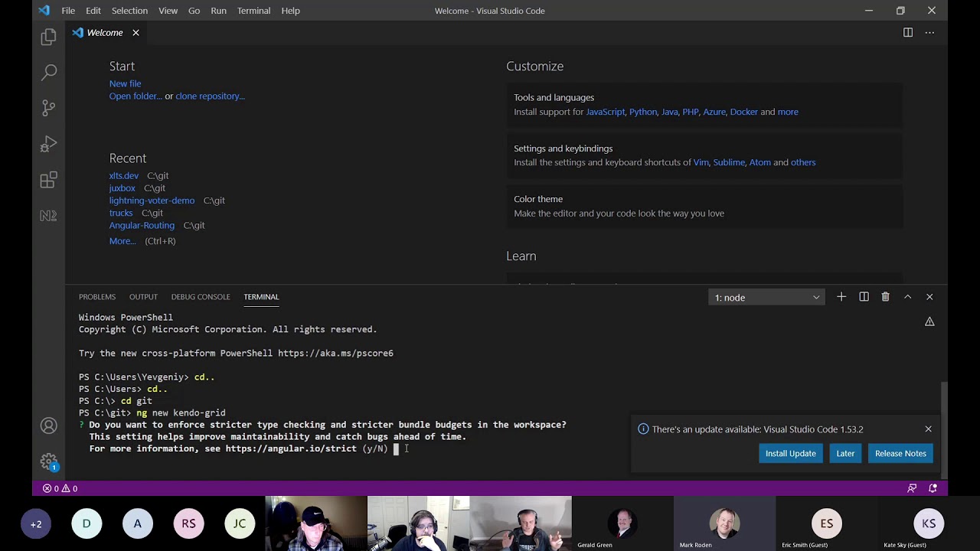Switch to the Problems panel tab
980x551 pixels.
(x=97, y=297)
